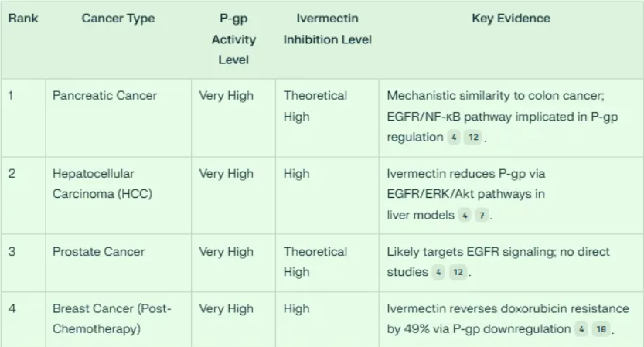The width and height of the screenshot is (644, 347).
Task: Select the Key Evidence column header
Action: (x=511, y=19)
